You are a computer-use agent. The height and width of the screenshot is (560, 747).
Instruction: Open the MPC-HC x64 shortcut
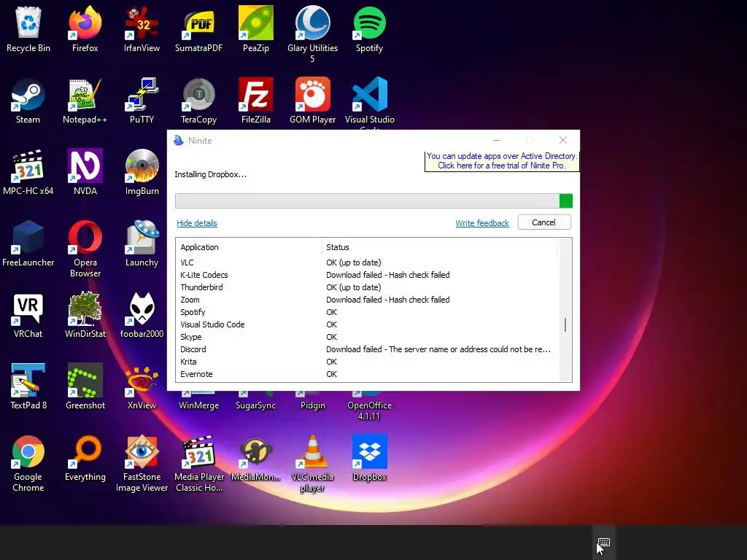(x=28, y=166)
